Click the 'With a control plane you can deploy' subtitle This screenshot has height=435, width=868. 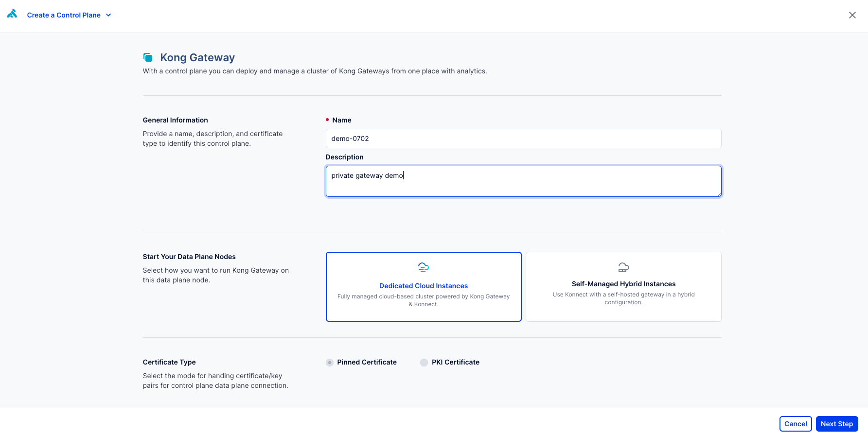(x=315, y=71)
